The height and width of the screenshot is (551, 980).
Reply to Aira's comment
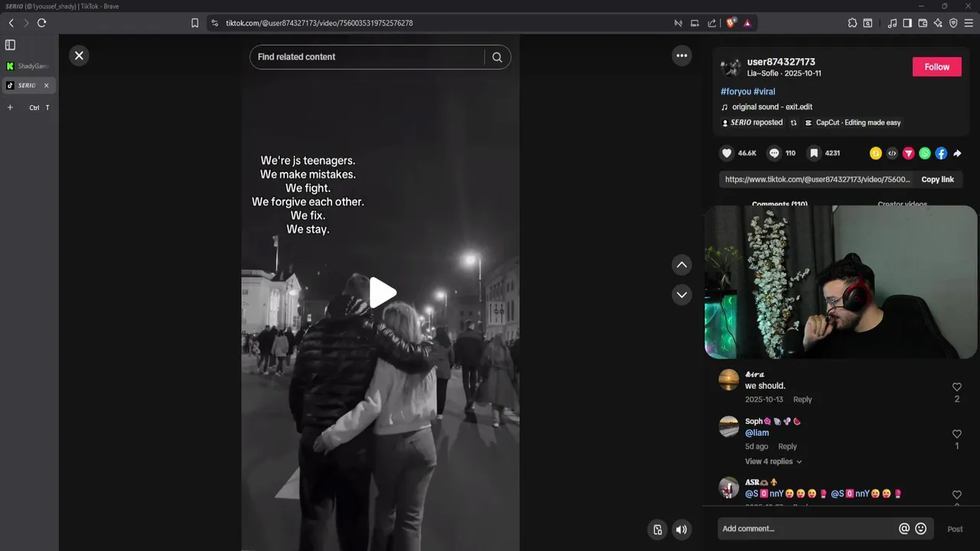802,399
